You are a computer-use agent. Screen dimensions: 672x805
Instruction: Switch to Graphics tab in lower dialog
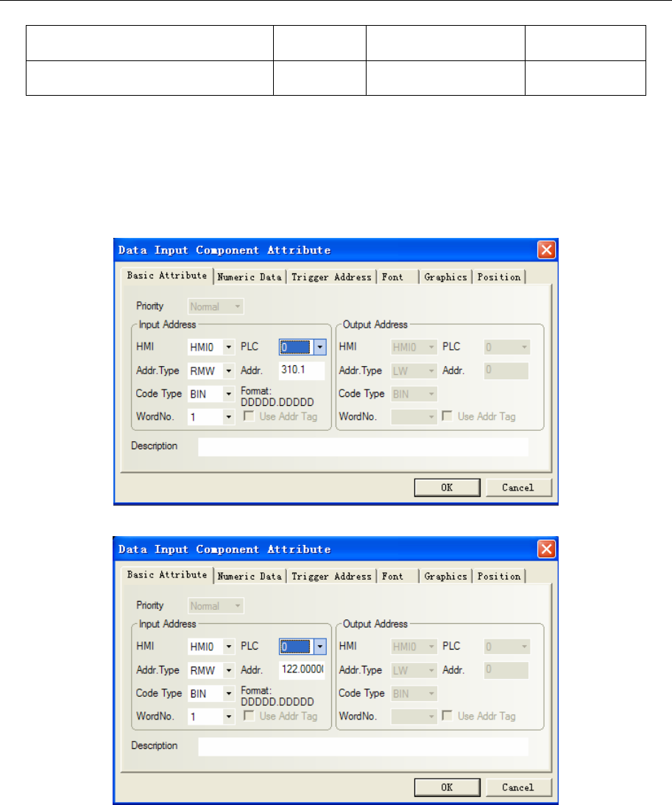tap(446, 577)
